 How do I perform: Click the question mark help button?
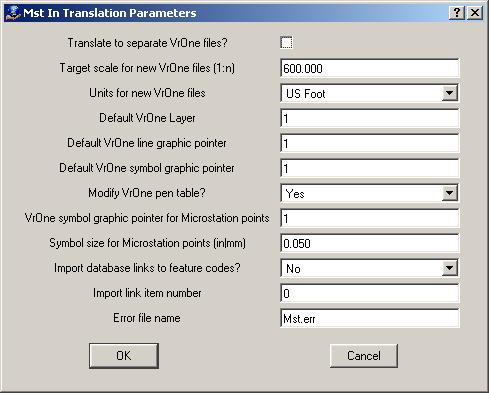point(456,13)
